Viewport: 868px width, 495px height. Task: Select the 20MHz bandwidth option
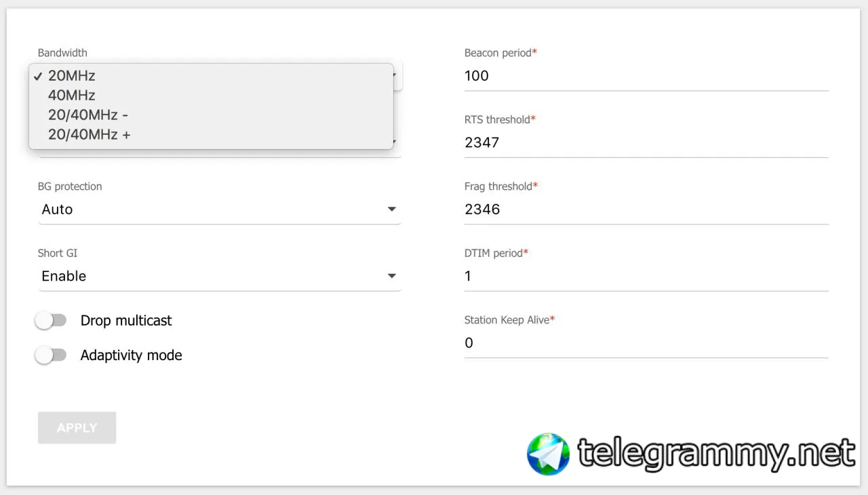click(72, 76)
